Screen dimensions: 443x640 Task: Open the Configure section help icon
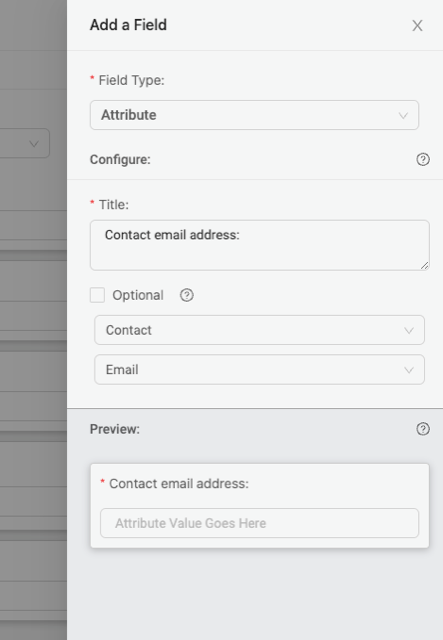[423, 159]
